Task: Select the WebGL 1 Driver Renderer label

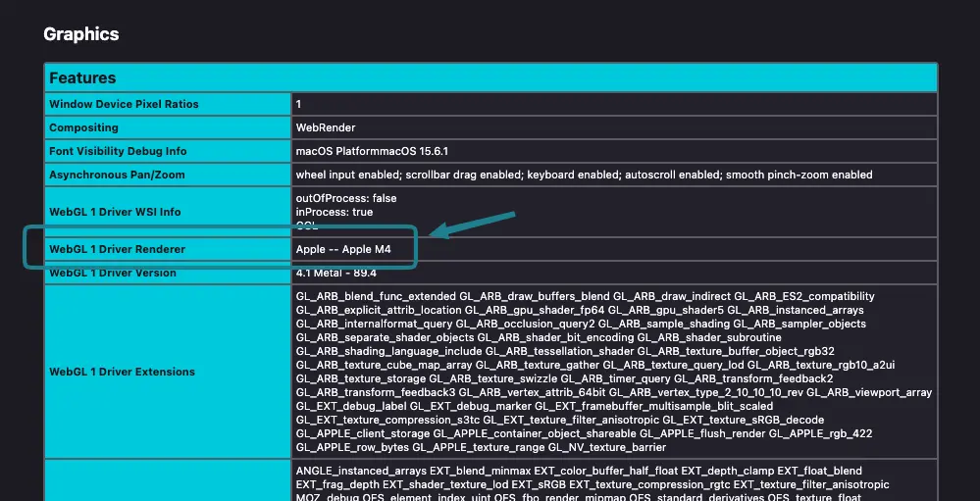Action: click(118, 249)
